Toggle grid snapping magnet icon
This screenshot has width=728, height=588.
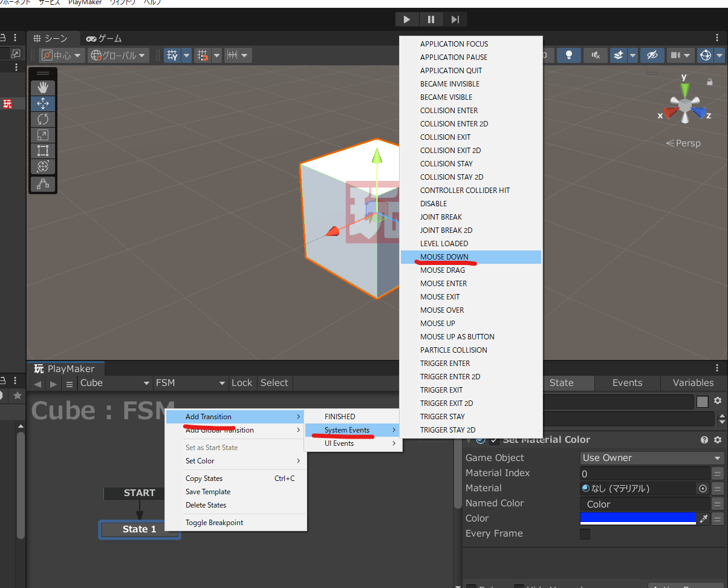coord(203,55)
